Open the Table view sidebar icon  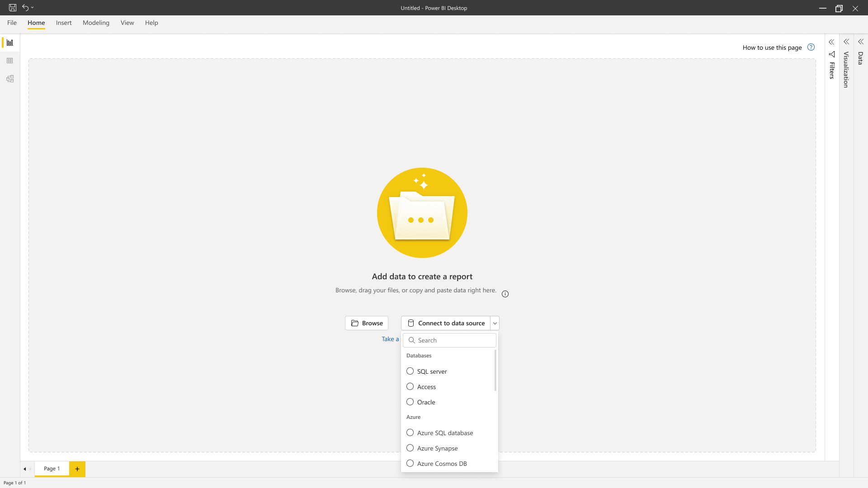(x=10, y=61)
